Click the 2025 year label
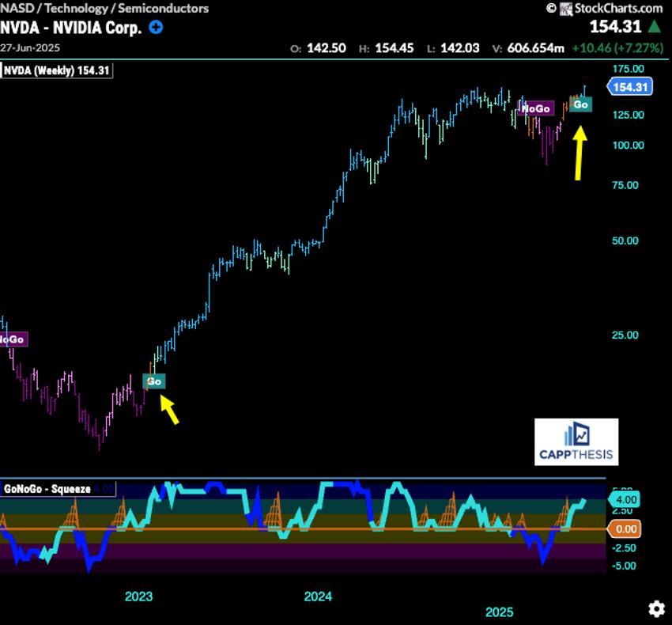Image resolution: width=672 pixels, height=625 pixels. [500, 612]
